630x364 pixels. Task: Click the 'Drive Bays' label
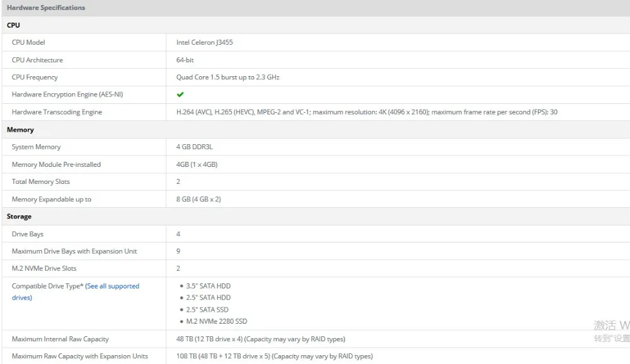coord(27,234)
